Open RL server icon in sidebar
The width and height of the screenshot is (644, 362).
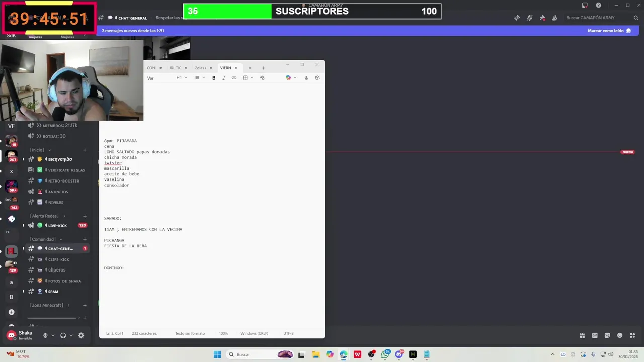pyautogui.click(x=11, y=251)
